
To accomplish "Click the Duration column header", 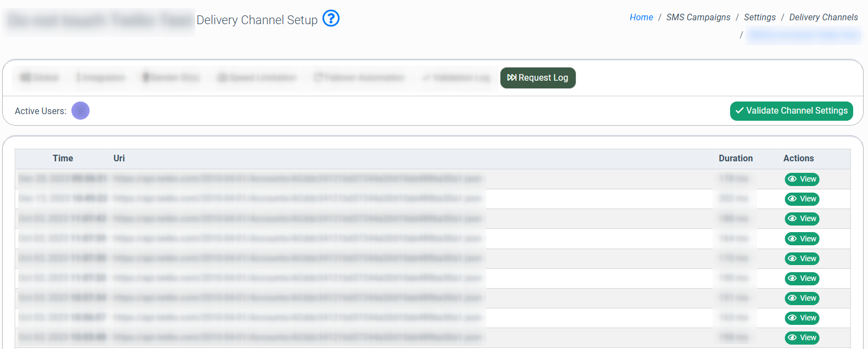I will pos(736,159).
